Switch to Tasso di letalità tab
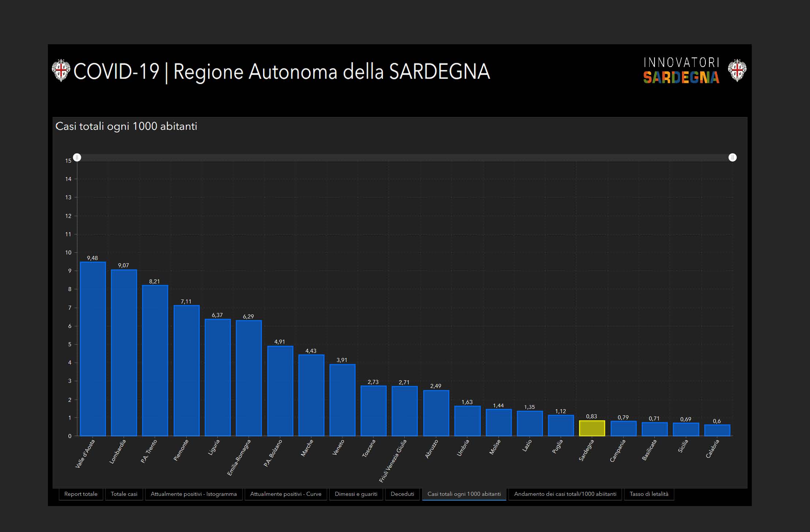 649,494
